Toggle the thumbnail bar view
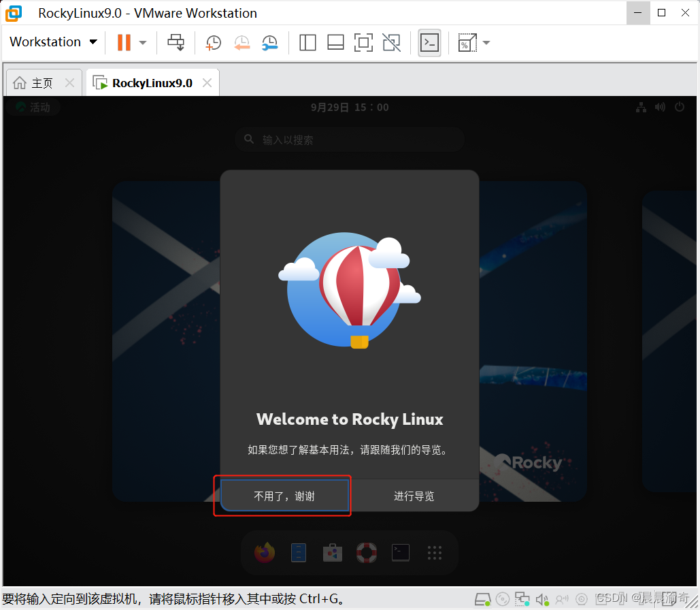Image resolution: width=700 pixels, height=610 pixels. (335, 43)
